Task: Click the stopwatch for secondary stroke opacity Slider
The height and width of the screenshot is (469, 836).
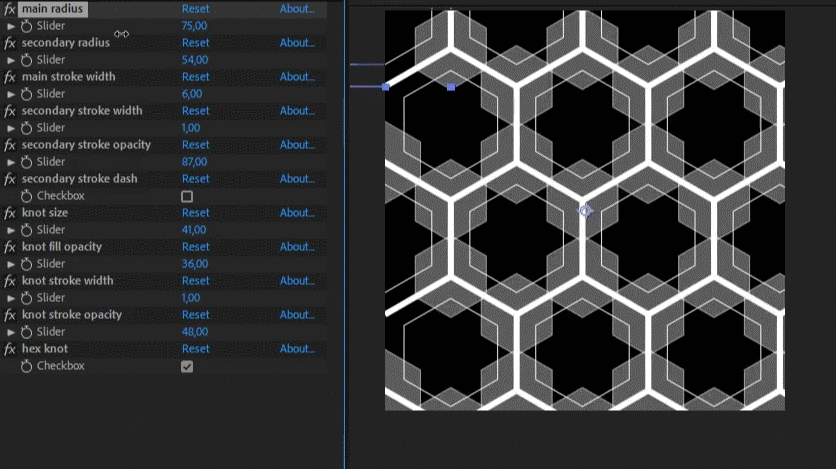Action: 26,162
